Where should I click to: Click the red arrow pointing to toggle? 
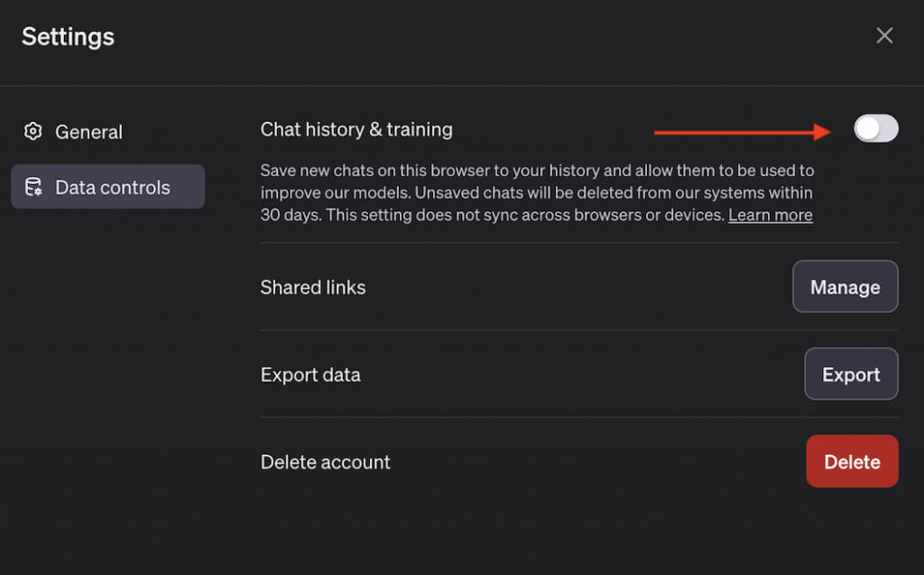point(742,133)
